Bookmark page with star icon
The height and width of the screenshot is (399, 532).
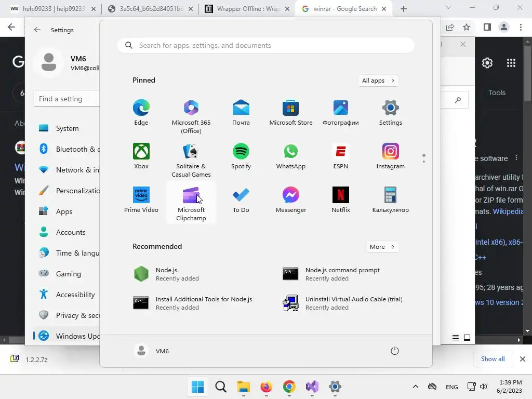(x=467, y=27)
